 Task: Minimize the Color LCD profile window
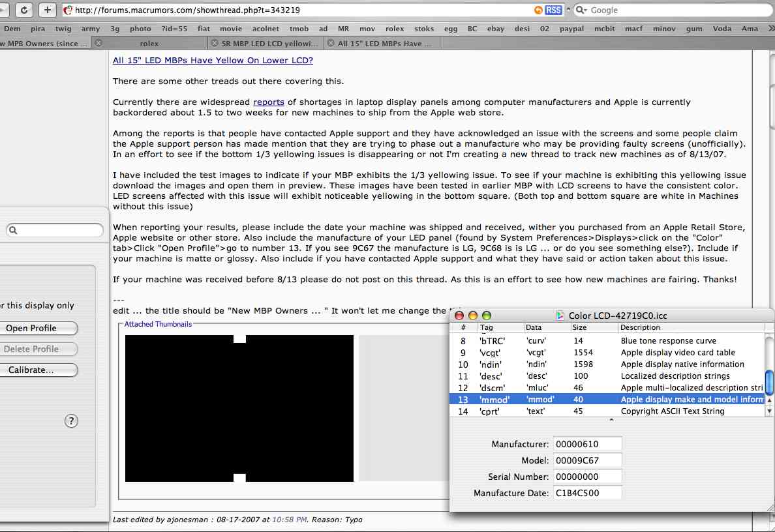click(x=472, y=315)
